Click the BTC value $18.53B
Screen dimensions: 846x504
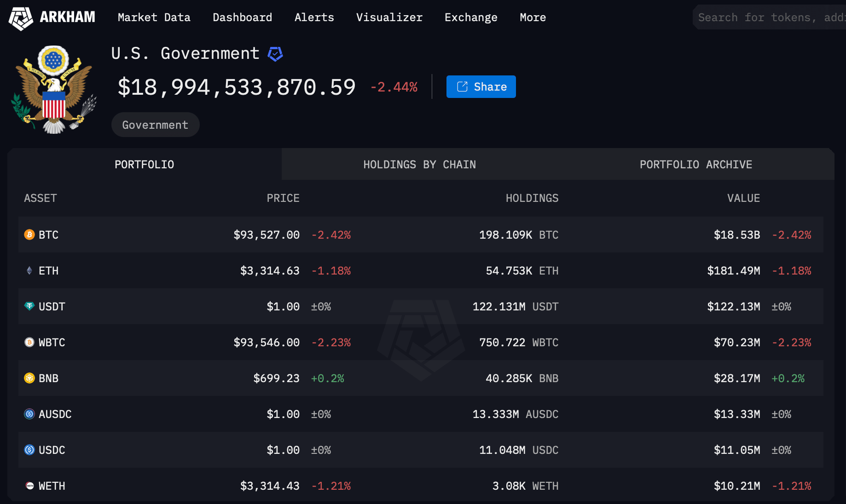coord(737,235)
